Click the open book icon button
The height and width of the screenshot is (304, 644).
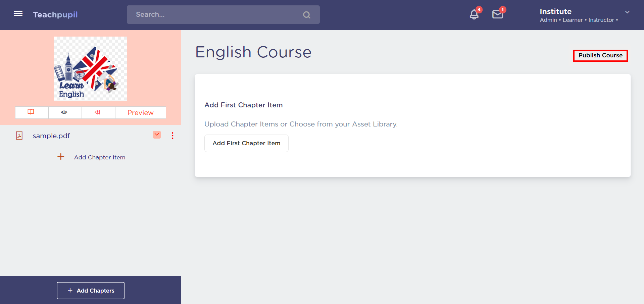point(31,112)
